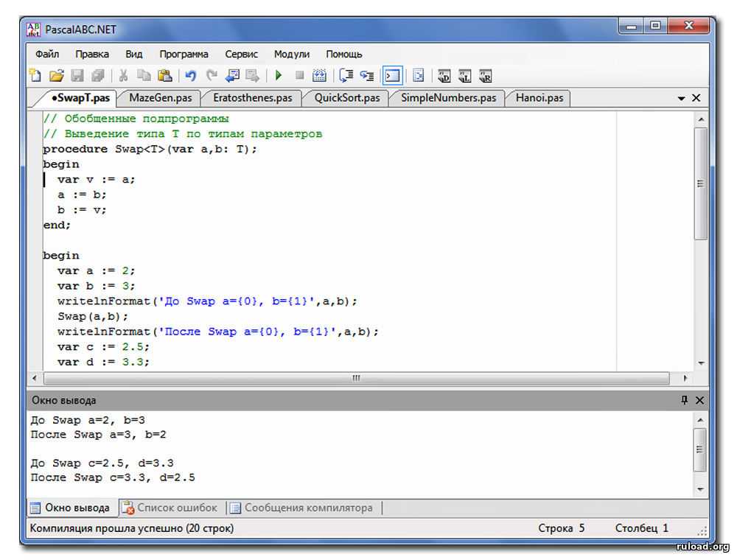
Task: Click the 'var c := 2.5;' code line
Action: pyautogui.click(x=103, y=347)
